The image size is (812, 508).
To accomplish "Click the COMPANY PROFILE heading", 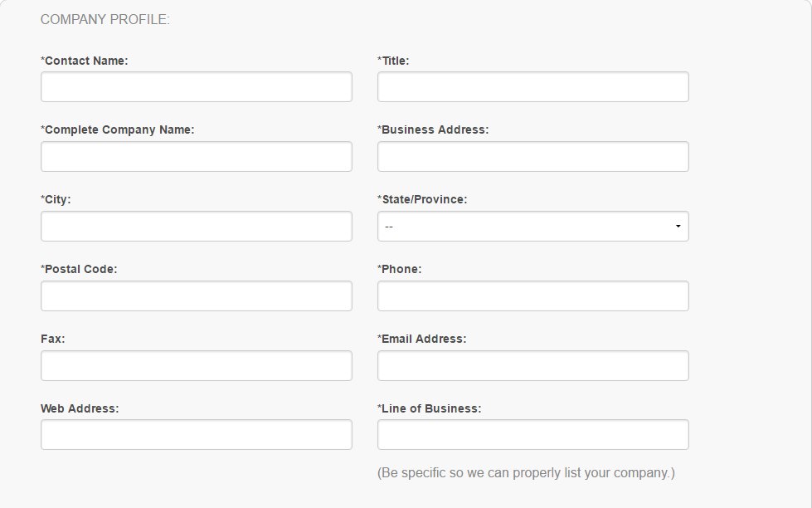I will click(105, 19).
